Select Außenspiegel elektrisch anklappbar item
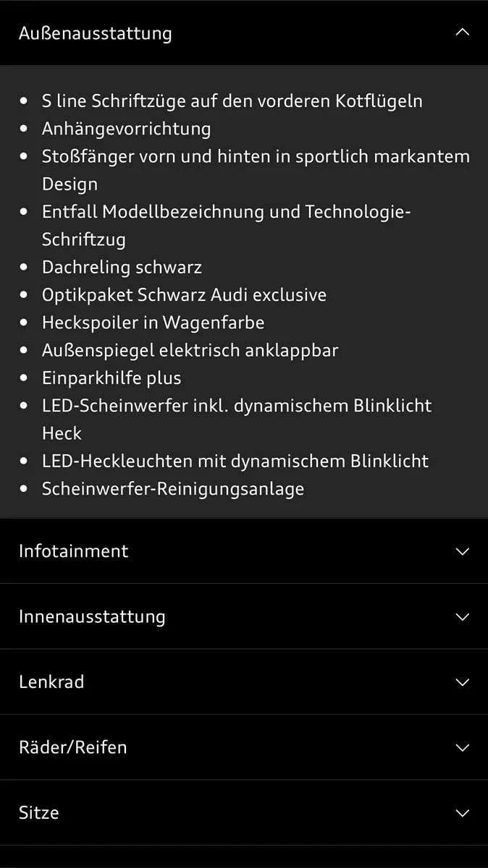Viewport: 488px width, 868px height. (190, 351)
